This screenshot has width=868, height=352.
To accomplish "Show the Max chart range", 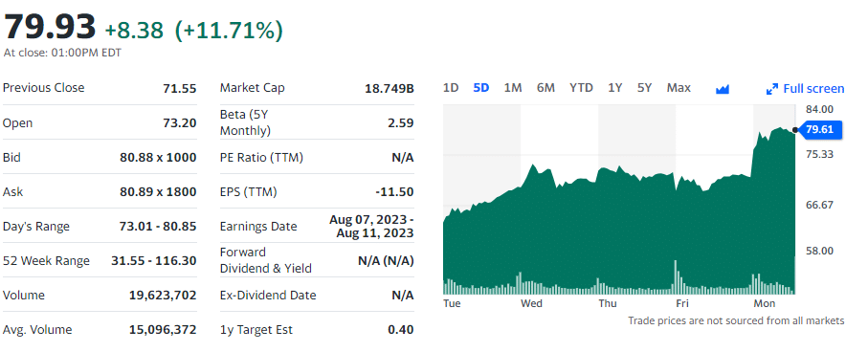I will pos(679,88).
